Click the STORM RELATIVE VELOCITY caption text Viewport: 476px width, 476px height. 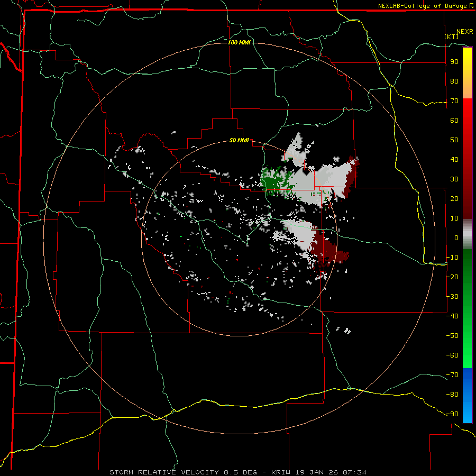coord(164,472)
